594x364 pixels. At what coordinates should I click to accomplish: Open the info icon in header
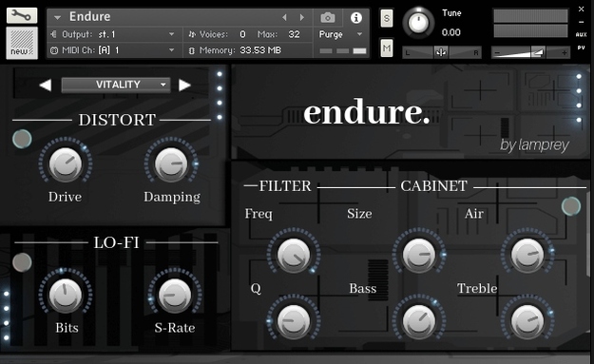[355, 17]
